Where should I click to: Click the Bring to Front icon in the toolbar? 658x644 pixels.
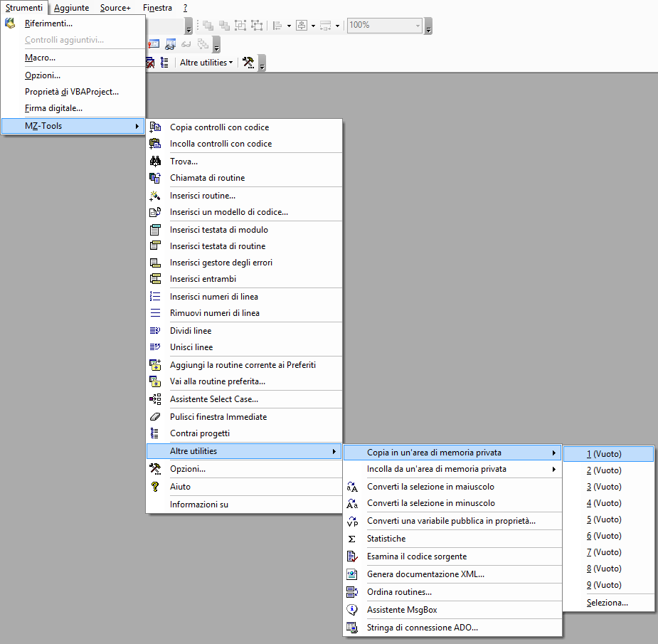[208, 26]
